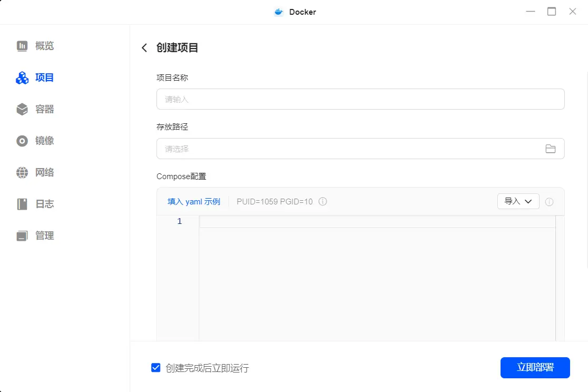Click the info icon beside 导入
Viewport: 588px width, 392px height.
click(x=549, y=201)
